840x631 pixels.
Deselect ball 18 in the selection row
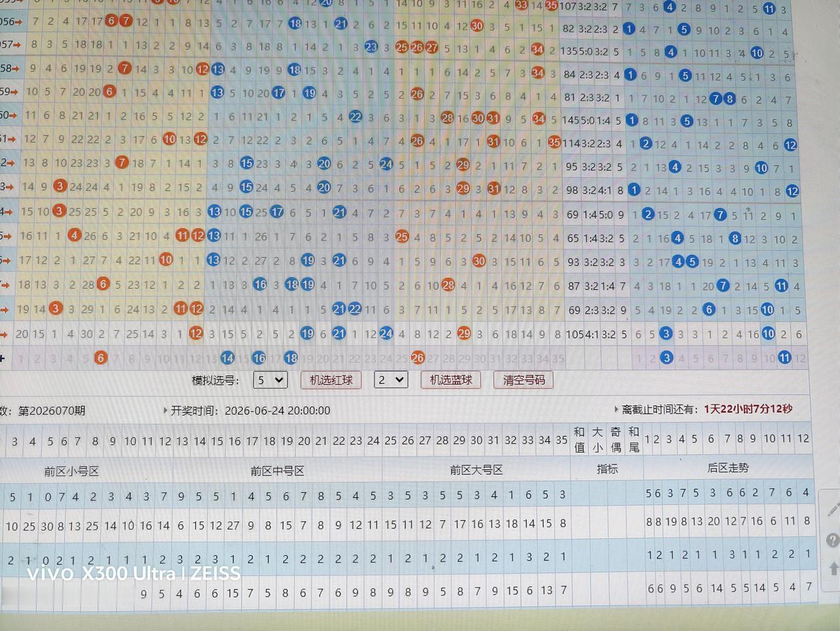(x=291, y=358)
